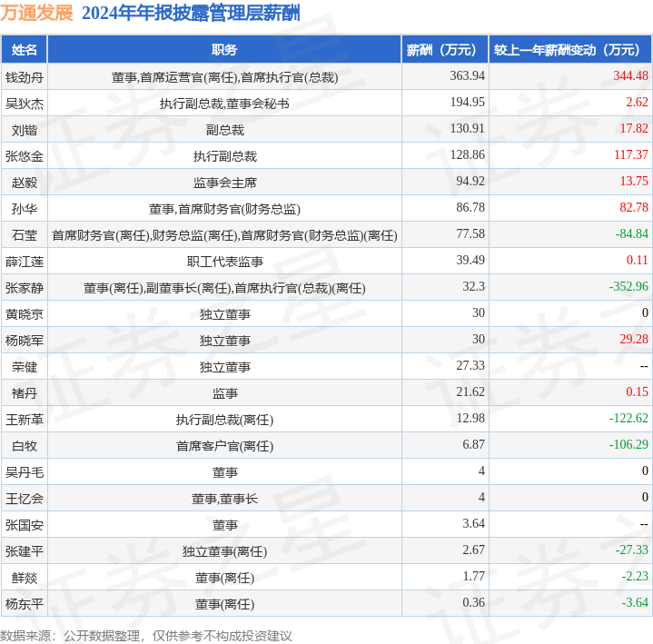Click salary value 27.33
This screenshot has width=653, height=644.
pyautogui.click(x=470, y=365)
